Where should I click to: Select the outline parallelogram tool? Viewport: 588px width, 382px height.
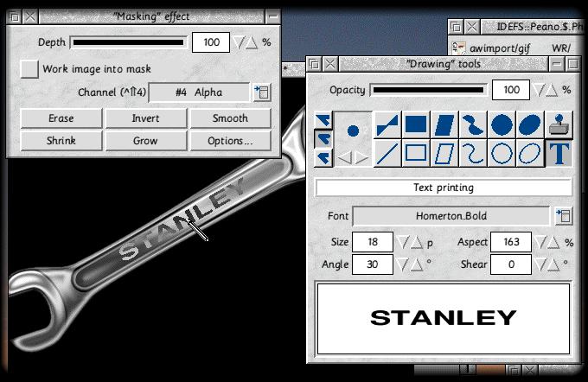[x=444, y=153]
